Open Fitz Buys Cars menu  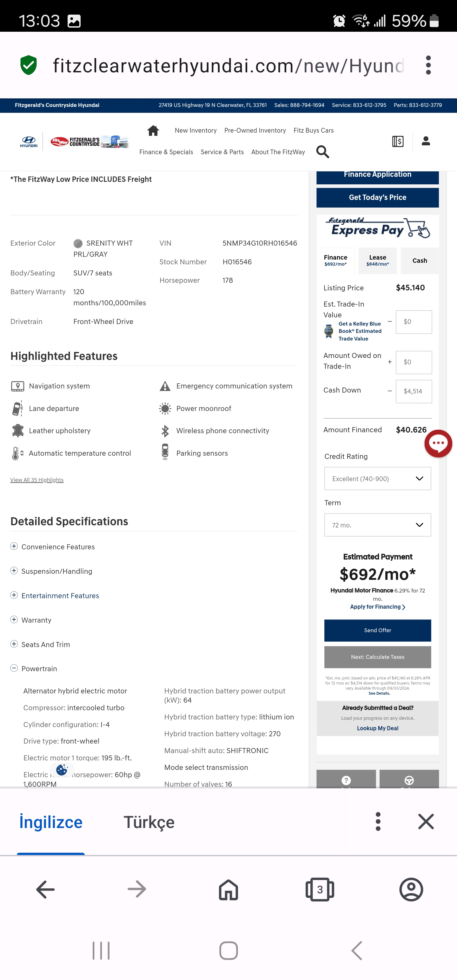tap(314, 130)
